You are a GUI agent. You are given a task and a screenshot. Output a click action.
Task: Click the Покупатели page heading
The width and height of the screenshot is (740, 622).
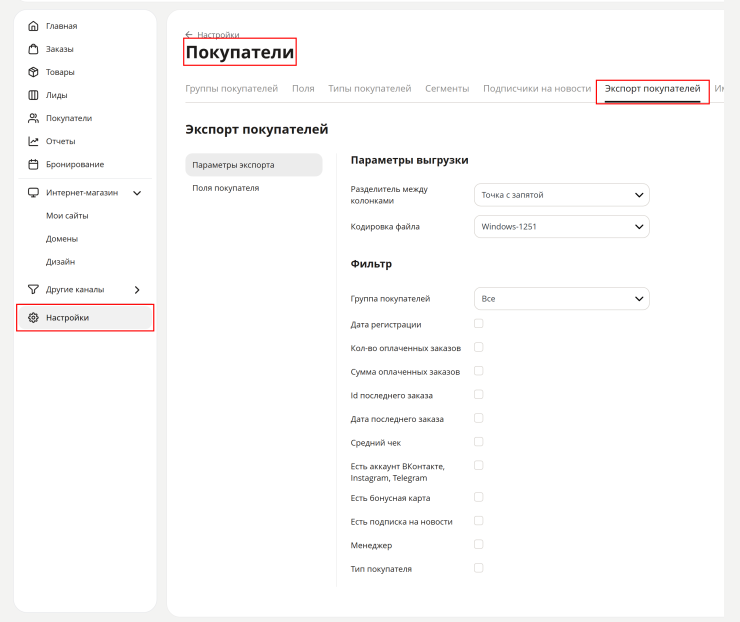240,52
